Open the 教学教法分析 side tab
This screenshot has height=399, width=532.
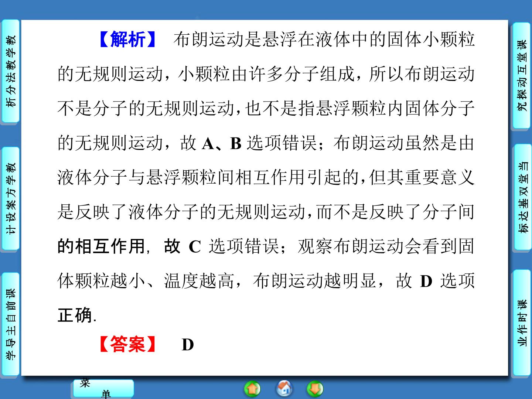coord(11,71)
